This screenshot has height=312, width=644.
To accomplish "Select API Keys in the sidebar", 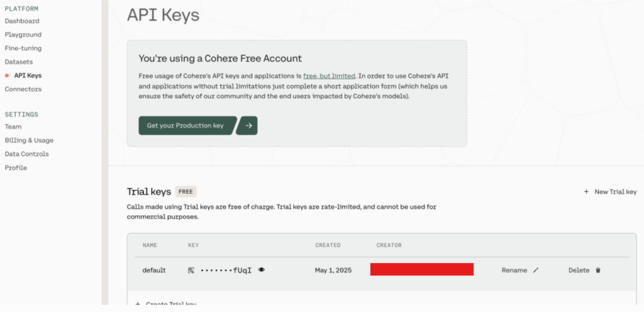I will coord(28,75).
